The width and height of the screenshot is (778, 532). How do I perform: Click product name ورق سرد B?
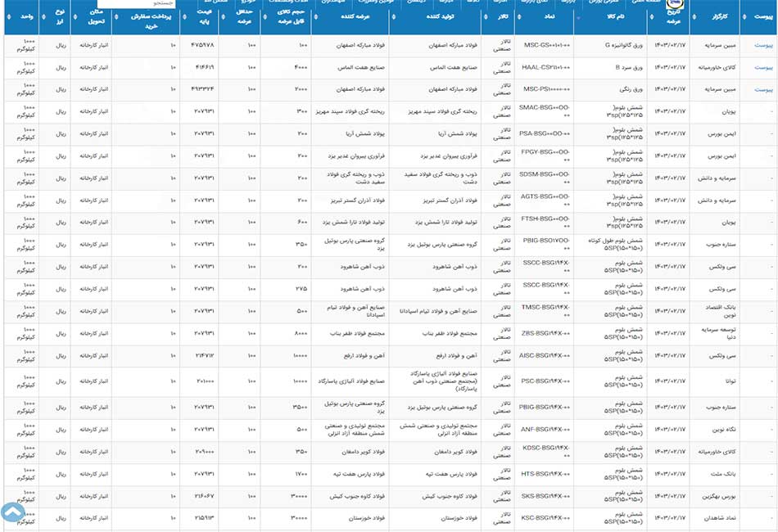(629, 67)
